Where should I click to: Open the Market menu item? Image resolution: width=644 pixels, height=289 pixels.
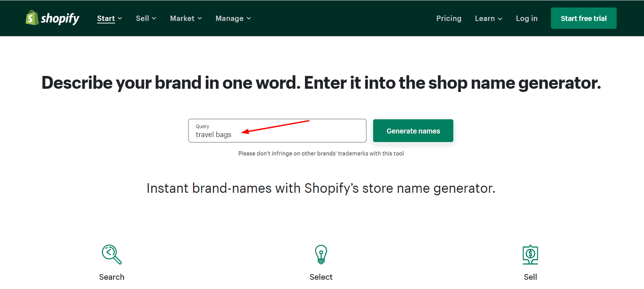pos(182,18)
